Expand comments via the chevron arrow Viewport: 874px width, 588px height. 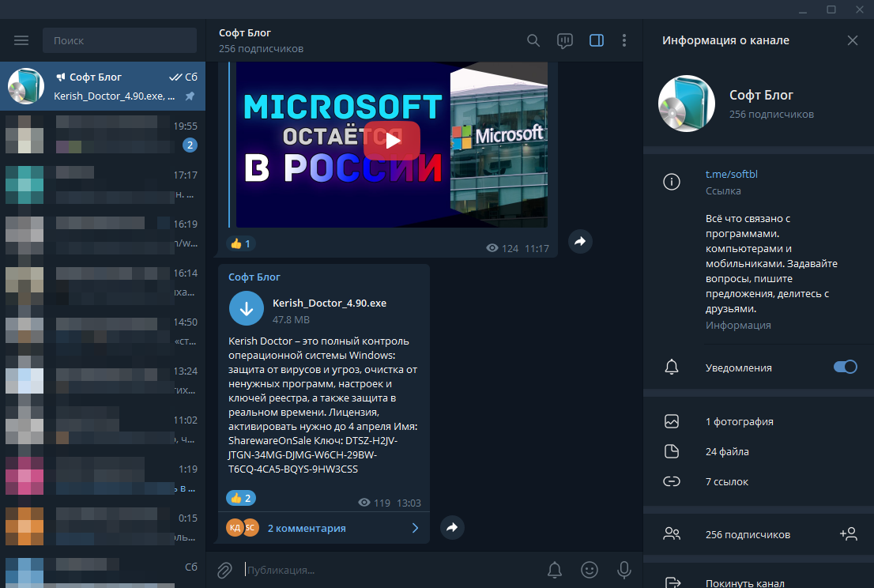pos(415,528)
